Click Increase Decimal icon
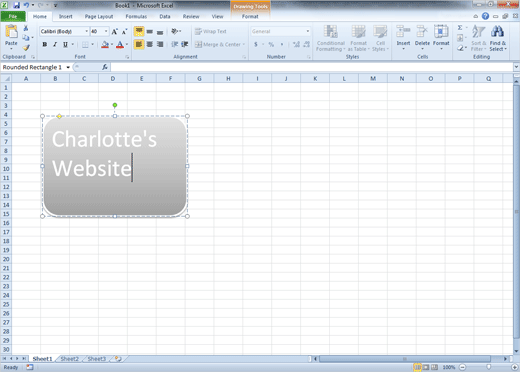The height and width of the screenshot is (372, 520). (296, 44)
